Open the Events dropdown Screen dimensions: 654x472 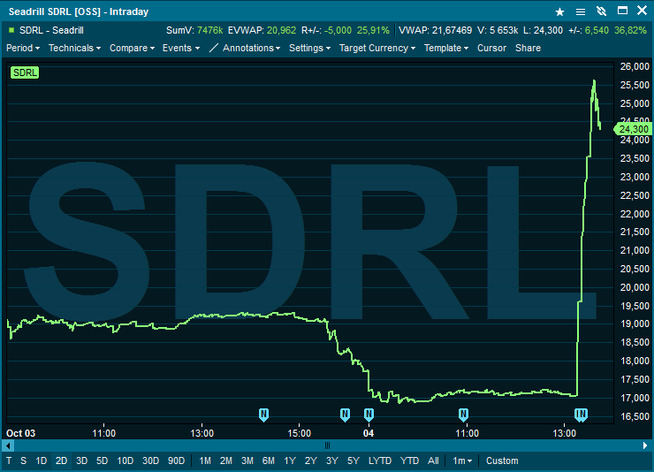point(181,48)
